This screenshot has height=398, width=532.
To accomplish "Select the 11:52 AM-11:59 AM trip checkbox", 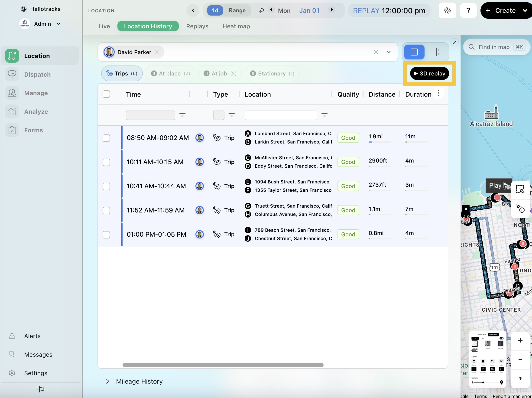I will (x=106, y=211).
